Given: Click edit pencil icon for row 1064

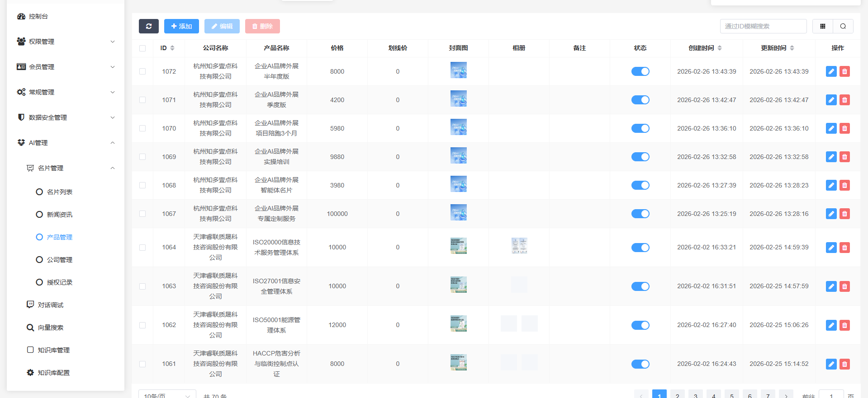Looking at the screenshot, I should (x=831, y=248).
